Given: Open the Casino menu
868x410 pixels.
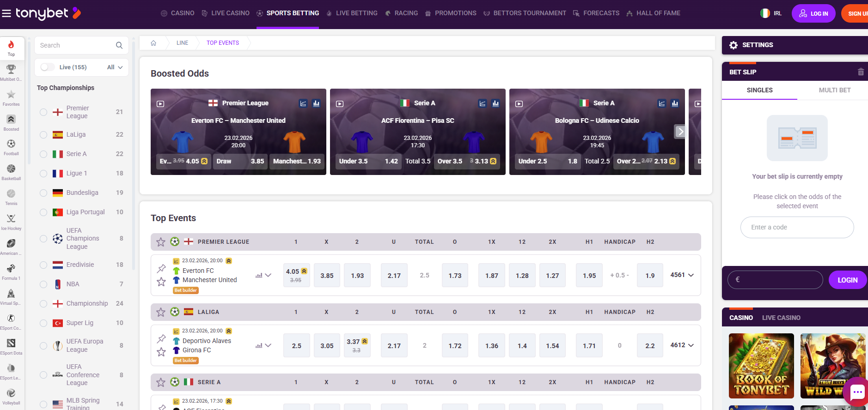Looking at the screenshot, I should click(177, 13).
